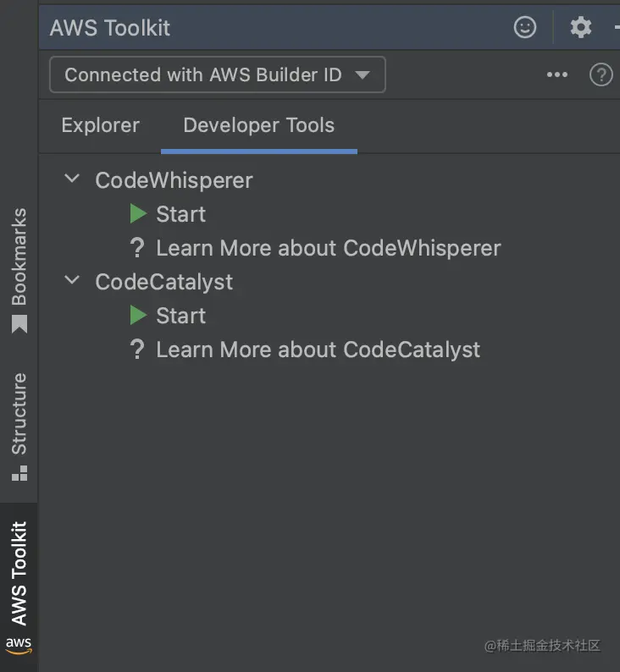Select the CodeWhisperer tree row label
Image resolution: width=620 pixels, height=672 pixels.
[174, 180]
